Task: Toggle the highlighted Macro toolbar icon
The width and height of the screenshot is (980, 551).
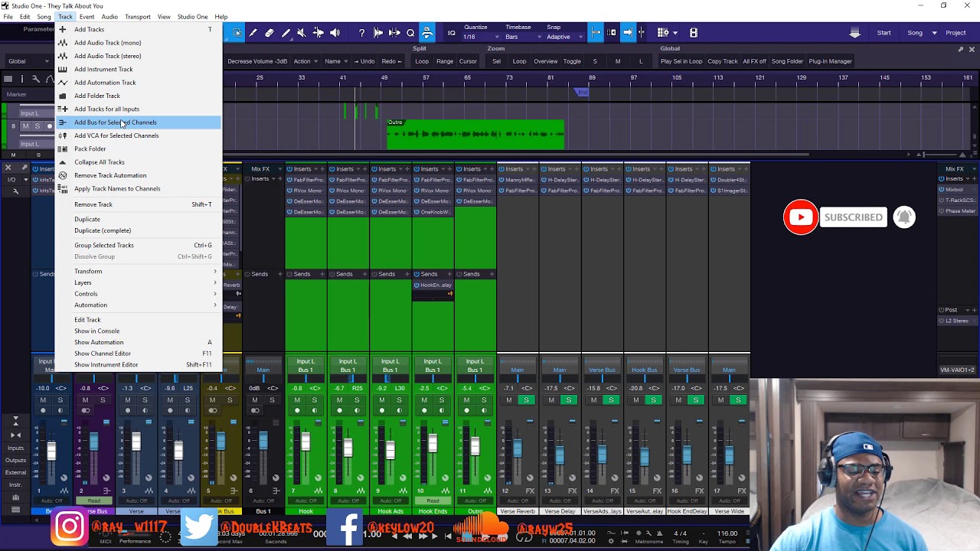Action: tap(427, 33)
